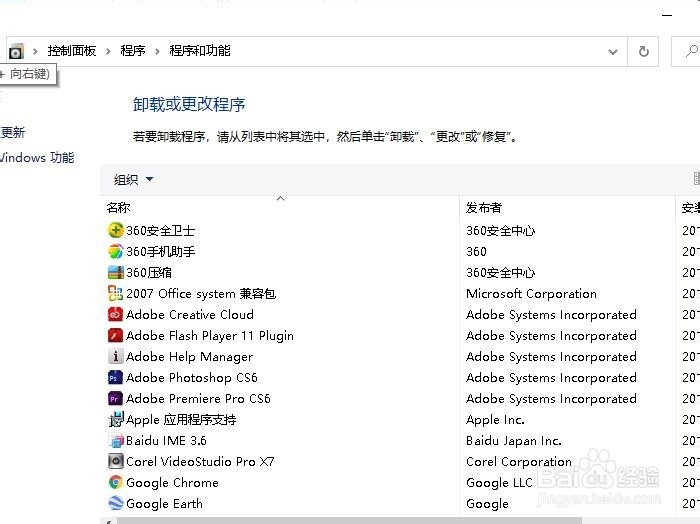Minimize the window
Viewport: 700px width, 524px height.
(x=667, y=15)
